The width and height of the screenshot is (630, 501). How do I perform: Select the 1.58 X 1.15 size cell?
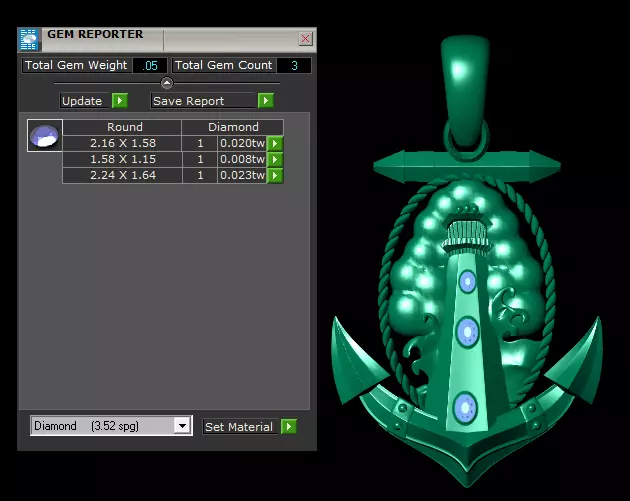pos(123,160)
